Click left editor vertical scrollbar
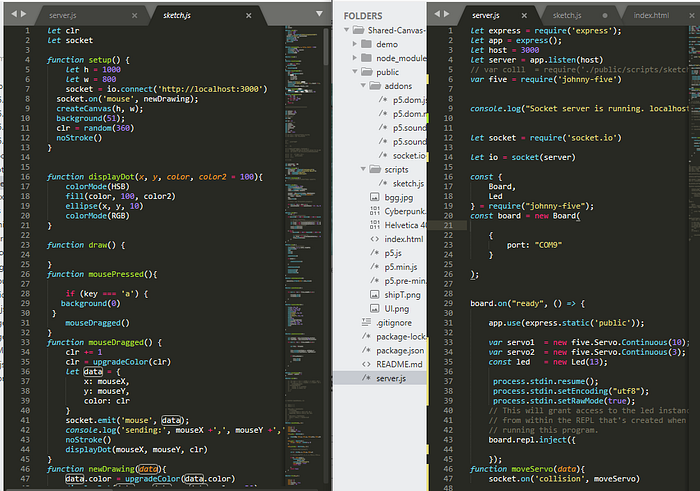 click(x=326, y=47)
